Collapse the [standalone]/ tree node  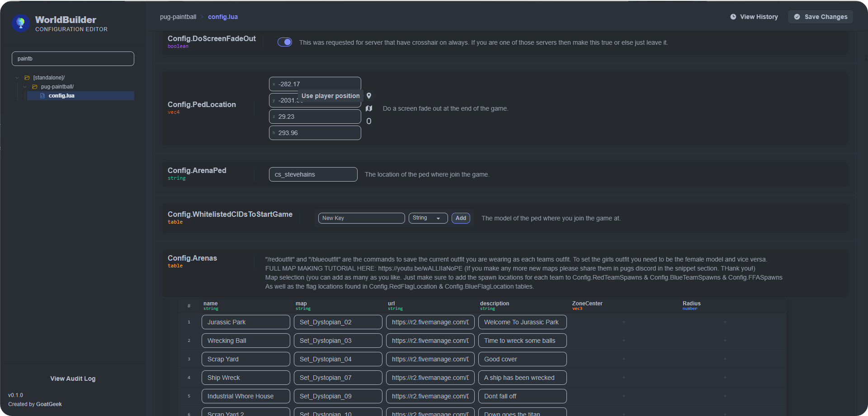click(x=17, y=77)
